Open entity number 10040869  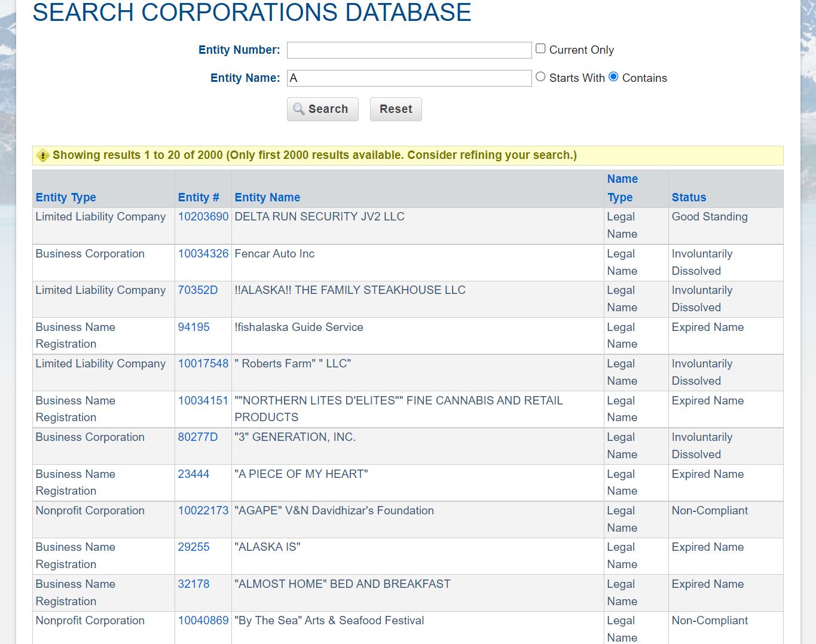[203, 621]
